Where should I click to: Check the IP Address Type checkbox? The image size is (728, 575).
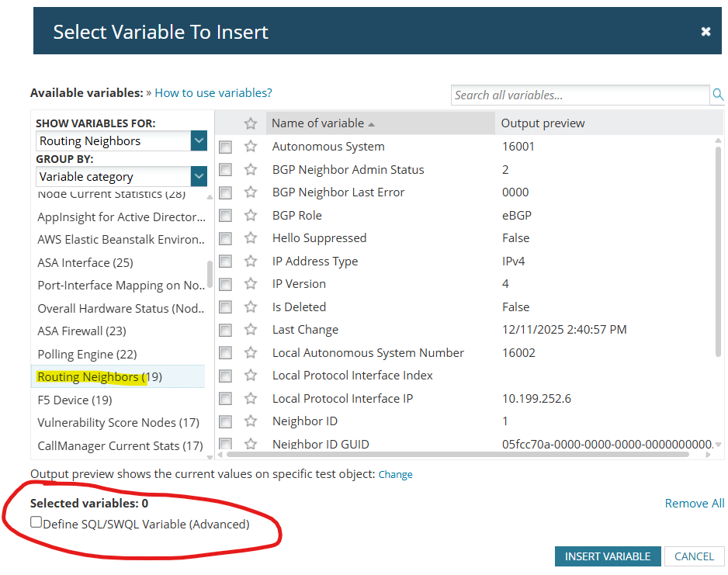coord(226,262)
